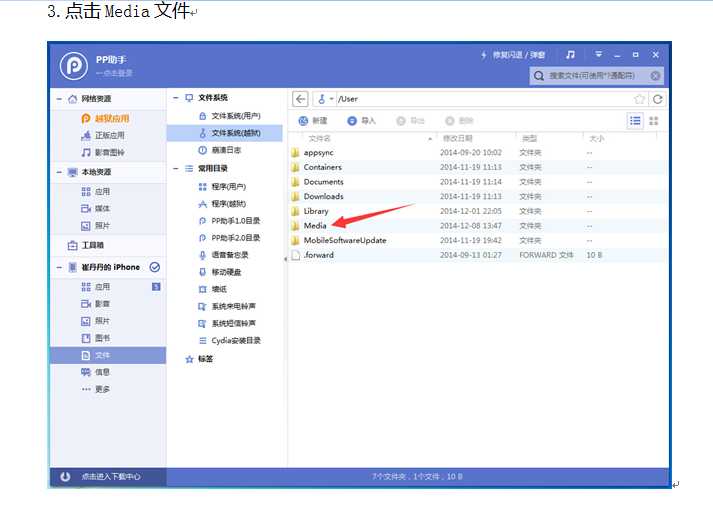Select the .forward file

[478, 255]
